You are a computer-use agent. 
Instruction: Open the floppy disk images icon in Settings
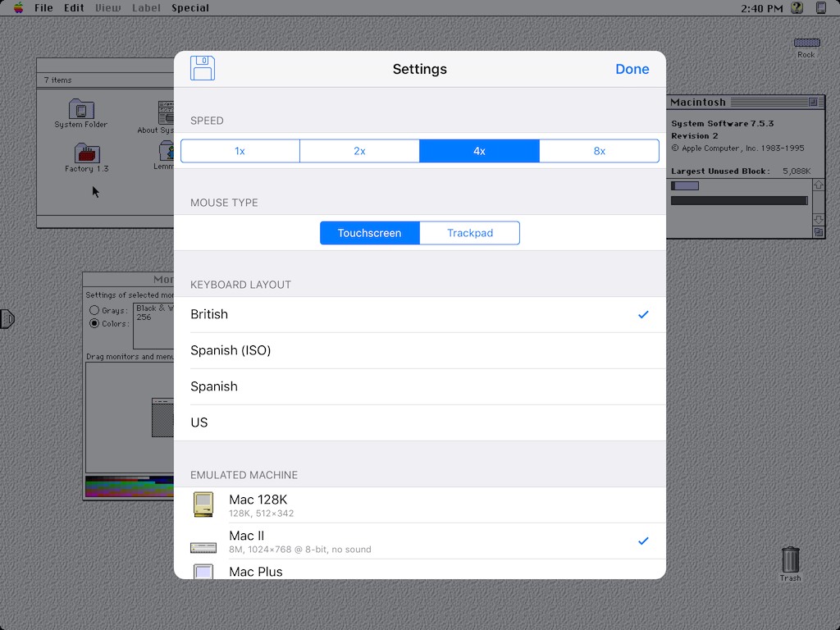coord(203,69)
